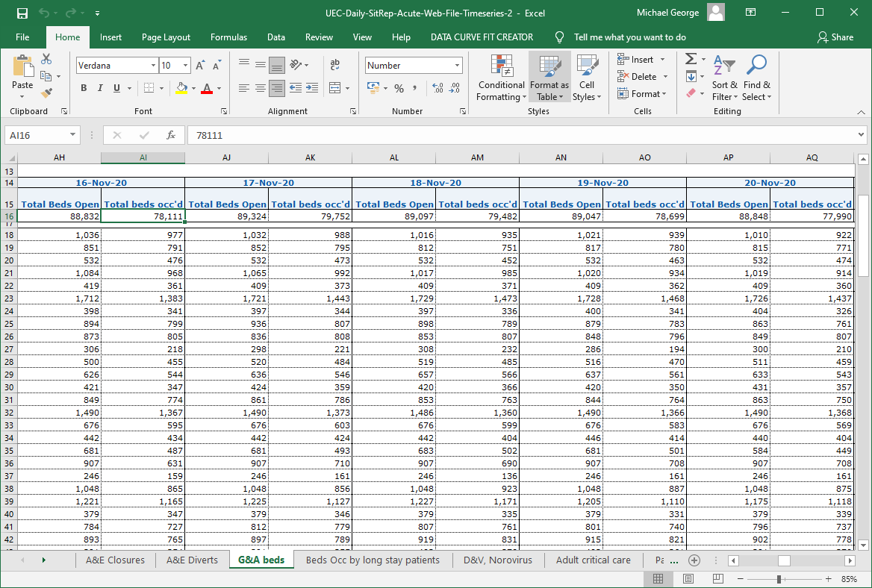Undo the last action
The height and width of the screenshot is (588, 872).
(x=44, y=13)
